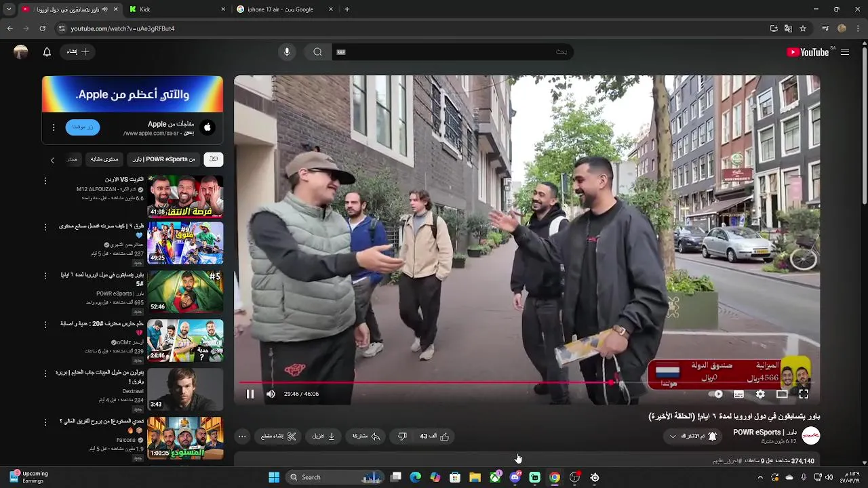
Task: Bookmark this page with the star
Action: click(803, 28)
